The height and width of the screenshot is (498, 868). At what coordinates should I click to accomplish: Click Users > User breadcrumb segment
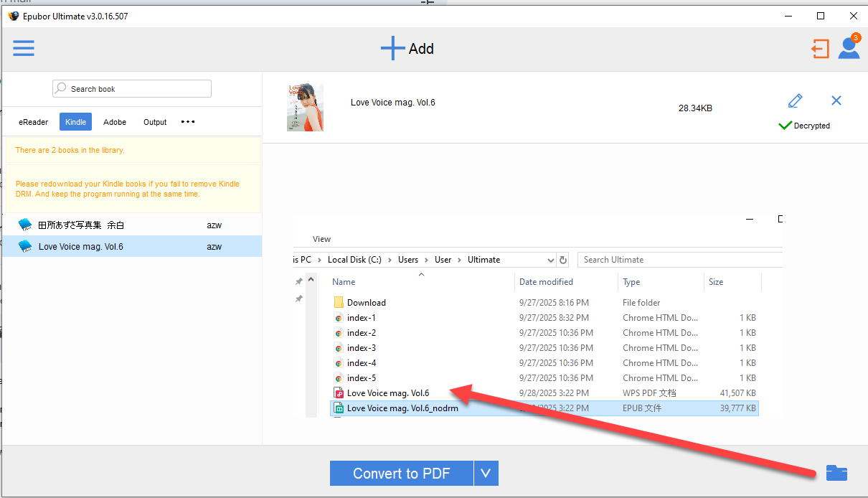click(443, 260)
